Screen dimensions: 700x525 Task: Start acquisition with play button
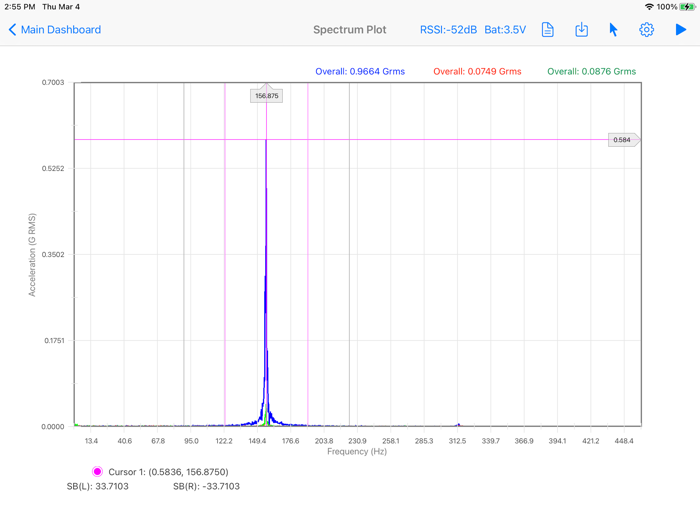click(x=681, y=30)
